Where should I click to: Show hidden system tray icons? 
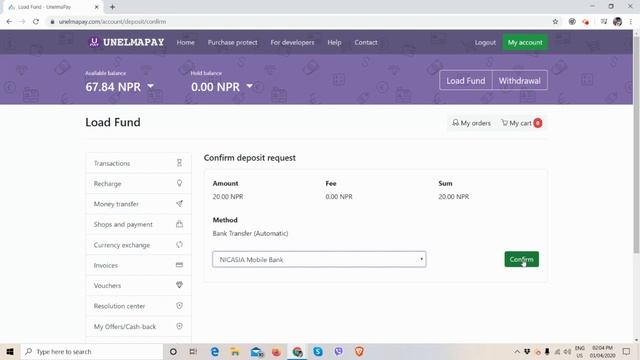pyautogui.click(x=517, y=351)
